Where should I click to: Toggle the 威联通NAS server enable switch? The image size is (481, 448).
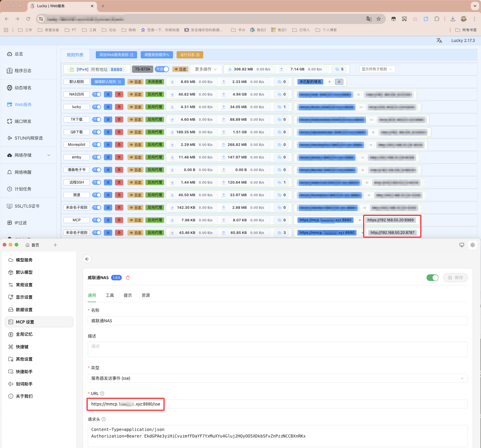(x=432, y=278)
